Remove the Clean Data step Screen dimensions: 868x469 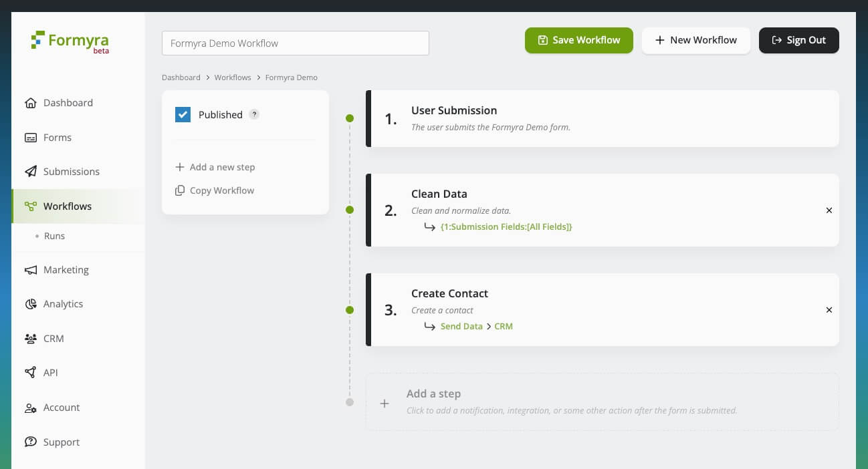829,210
